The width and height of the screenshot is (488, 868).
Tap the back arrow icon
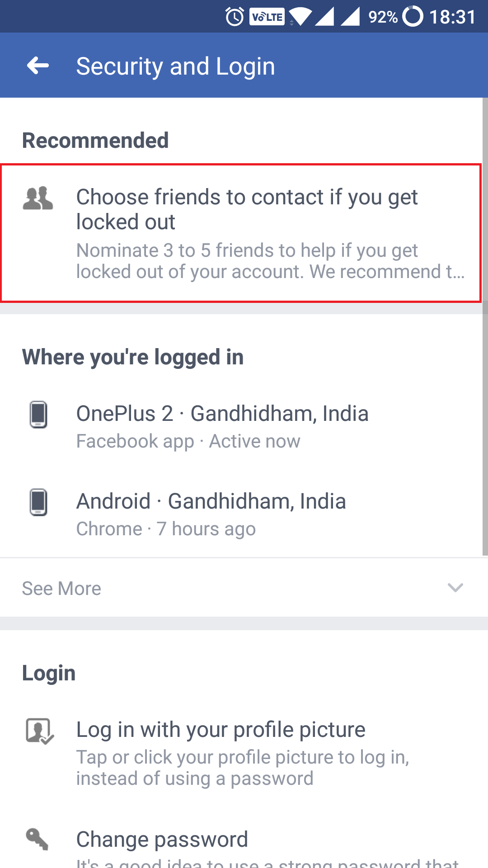point(38,66)
